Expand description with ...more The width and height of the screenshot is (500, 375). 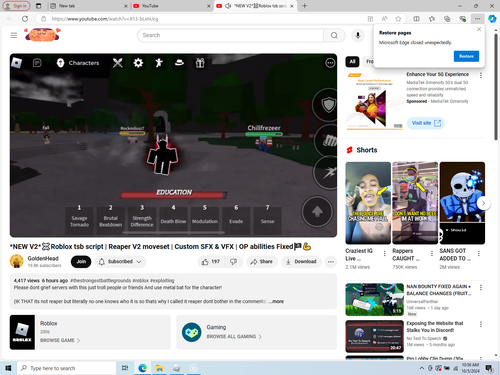tap(276, 301)
